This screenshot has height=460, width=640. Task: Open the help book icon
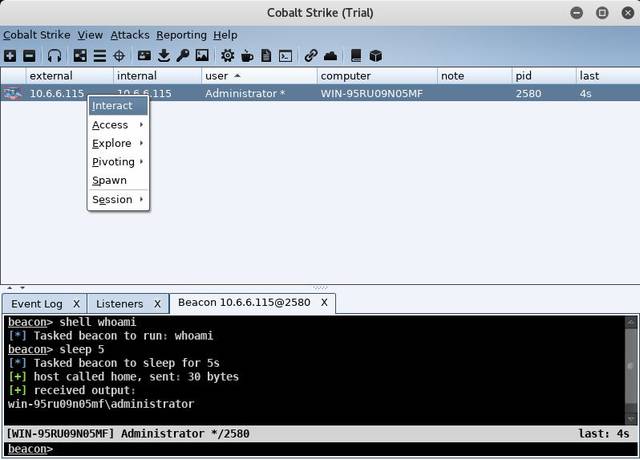tap(356, 56)
